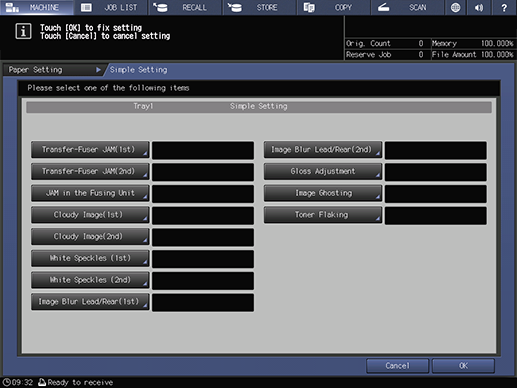The width and height of the screenshot is (517, 388).
Task: Switch to the JOB LIST tab
Action: (111, 7)
